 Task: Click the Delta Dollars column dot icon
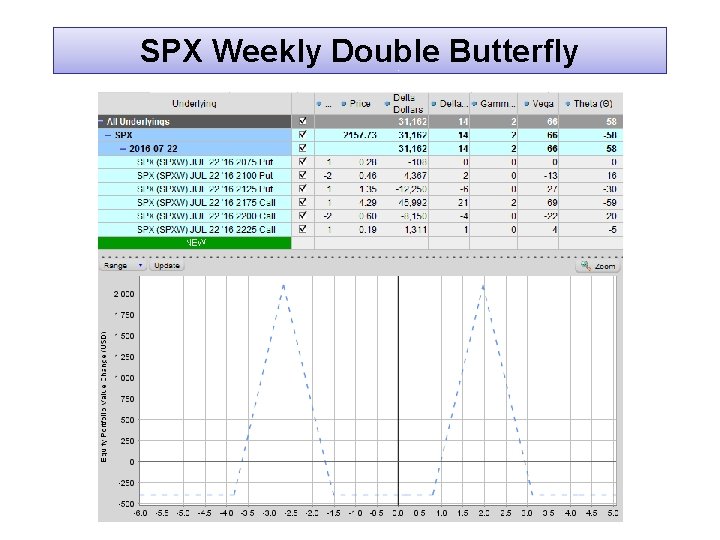[388, 104]
